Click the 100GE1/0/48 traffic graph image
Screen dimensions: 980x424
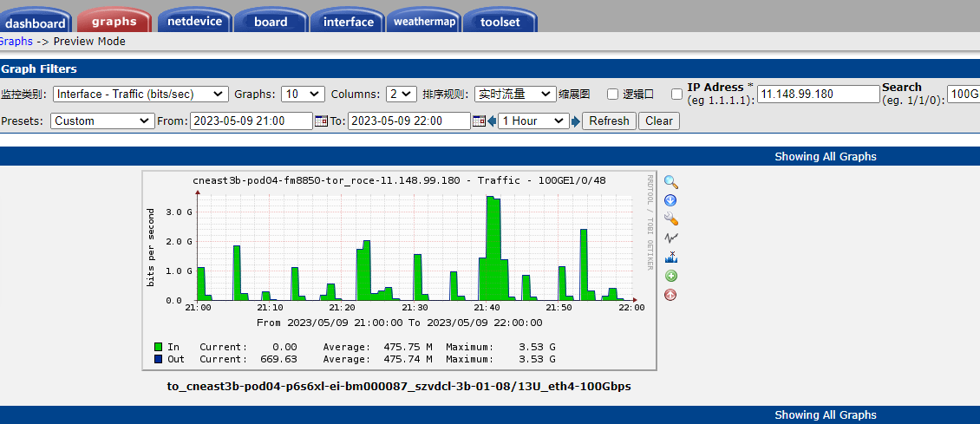[400, 271]
